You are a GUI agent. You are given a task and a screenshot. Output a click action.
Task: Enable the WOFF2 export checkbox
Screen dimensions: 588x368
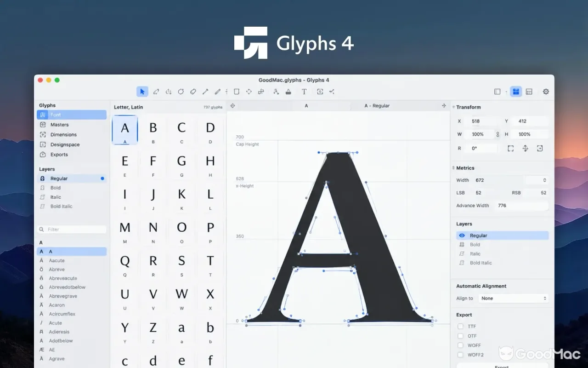[x=460, y=355]
